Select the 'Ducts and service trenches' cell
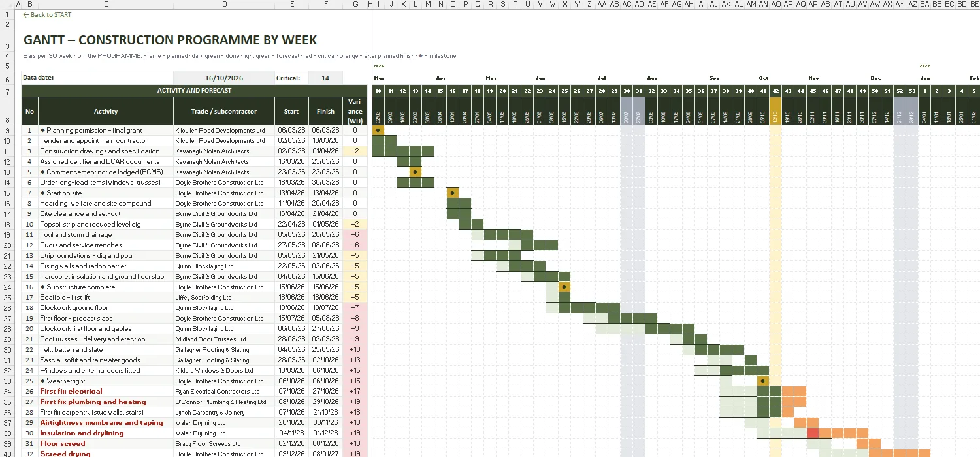 point(106,245)
